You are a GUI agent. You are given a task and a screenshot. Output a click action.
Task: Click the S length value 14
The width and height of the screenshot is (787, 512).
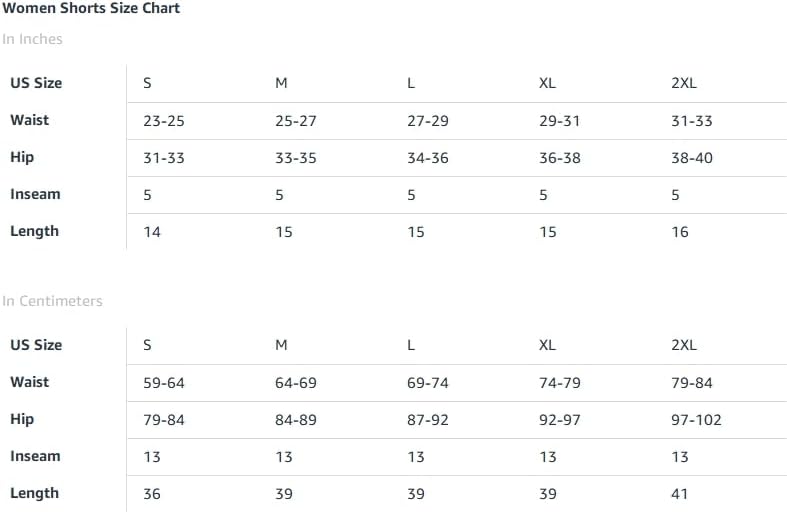coord(152,232)
